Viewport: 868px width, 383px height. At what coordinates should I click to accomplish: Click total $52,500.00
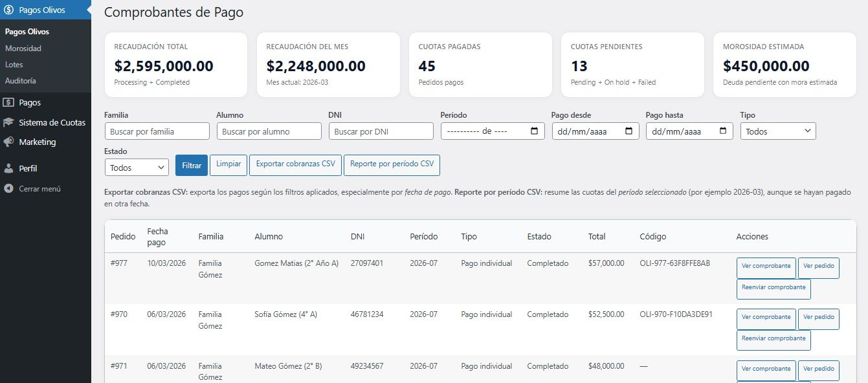click(606, 314)
